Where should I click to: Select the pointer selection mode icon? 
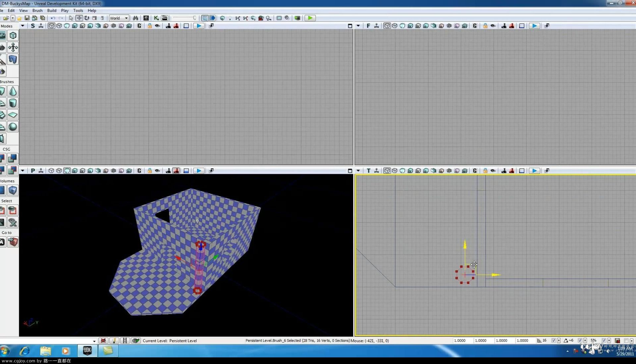(71, 18)
